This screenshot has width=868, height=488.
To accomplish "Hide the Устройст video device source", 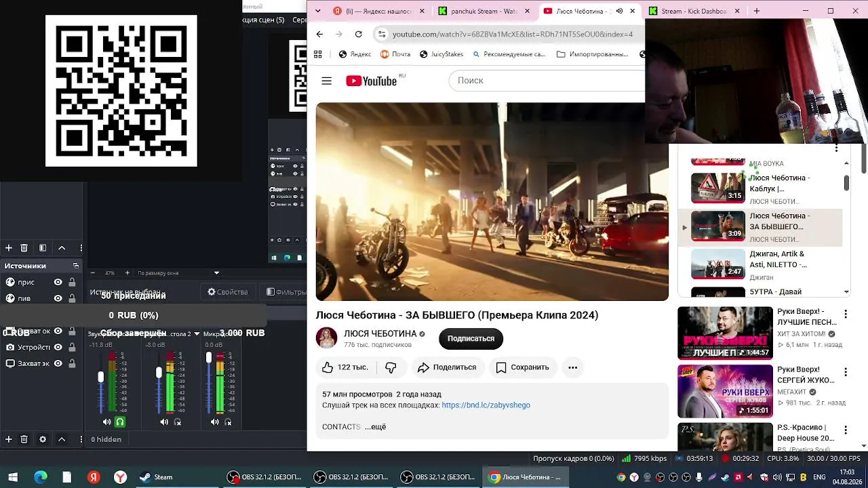I will point(58,347).
